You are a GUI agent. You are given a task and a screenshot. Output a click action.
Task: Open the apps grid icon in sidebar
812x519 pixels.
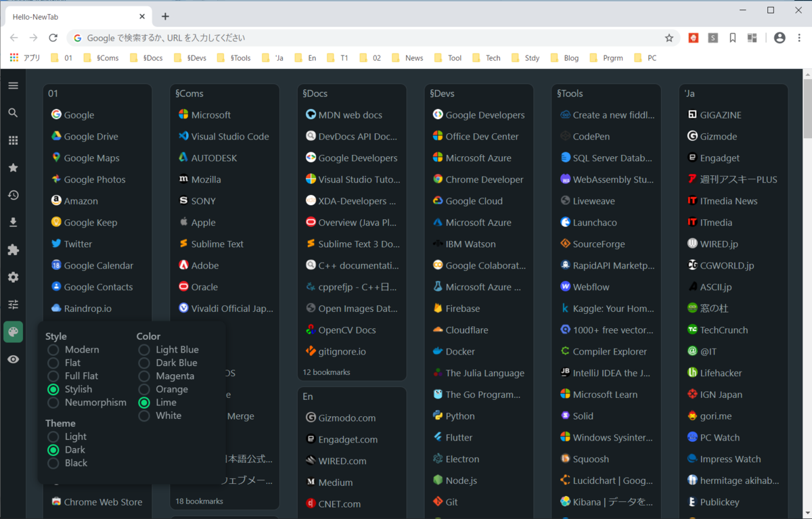[x=13, y=140]
